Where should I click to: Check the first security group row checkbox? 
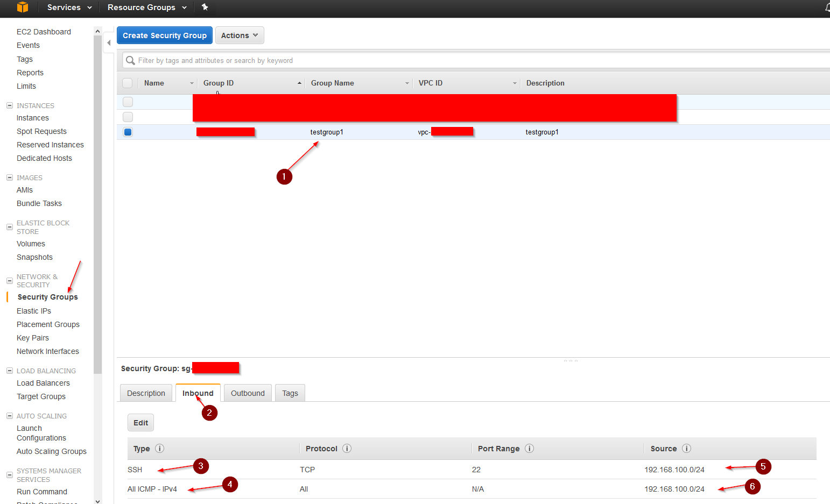128,102
